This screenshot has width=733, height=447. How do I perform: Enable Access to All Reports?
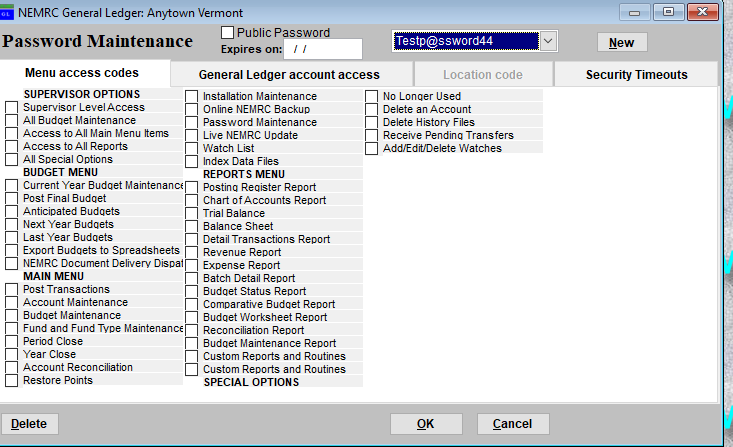tap(12, 146)
